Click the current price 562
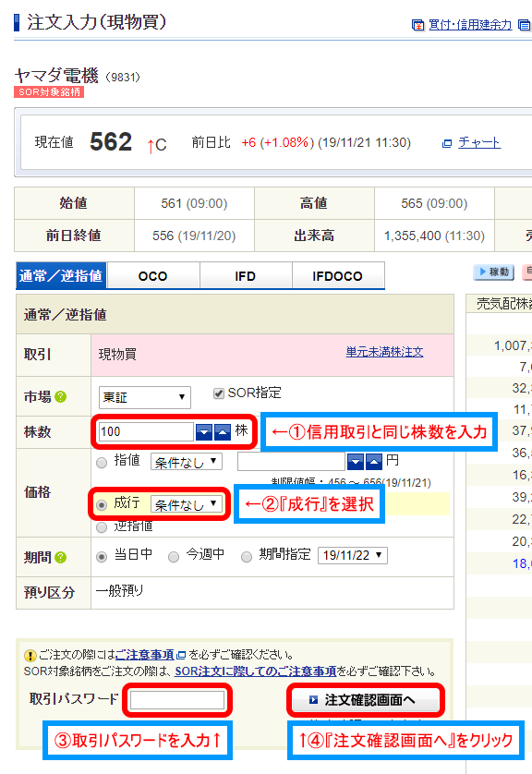The height and width of the screenshot is (774, 532). pyautogui.click(x=111, y=141)
